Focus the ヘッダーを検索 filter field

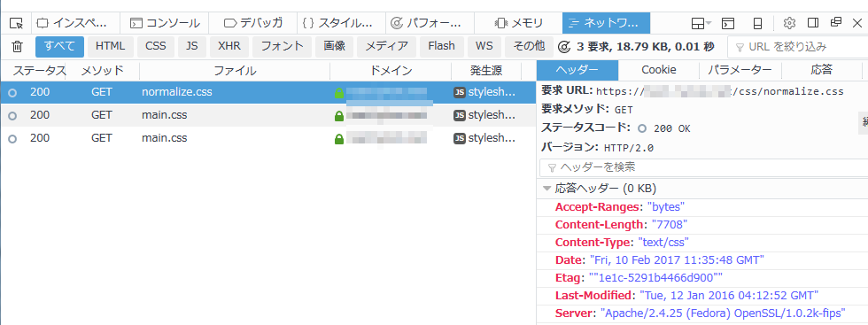point(703,167)
